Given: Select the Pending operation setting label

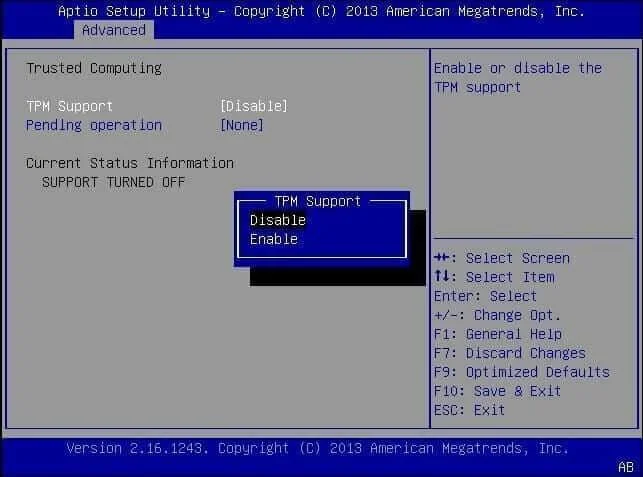Looking at the screenshot, I should [94, 125].
